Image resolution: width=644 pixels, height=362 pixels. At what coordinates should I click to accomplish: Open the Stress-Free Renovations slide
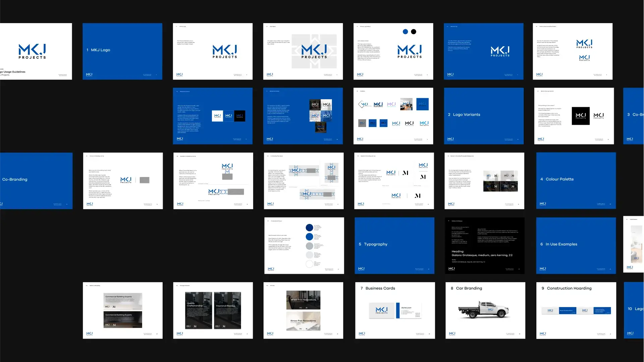pos(303,310)
